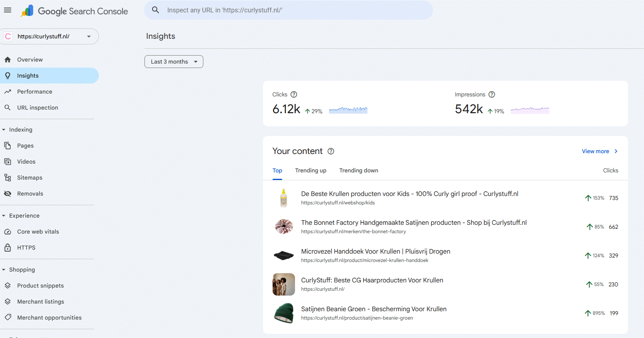Switch to the Trending up tab
The image size is (644, 338).
pyautogui.click(x=311, y=171)
